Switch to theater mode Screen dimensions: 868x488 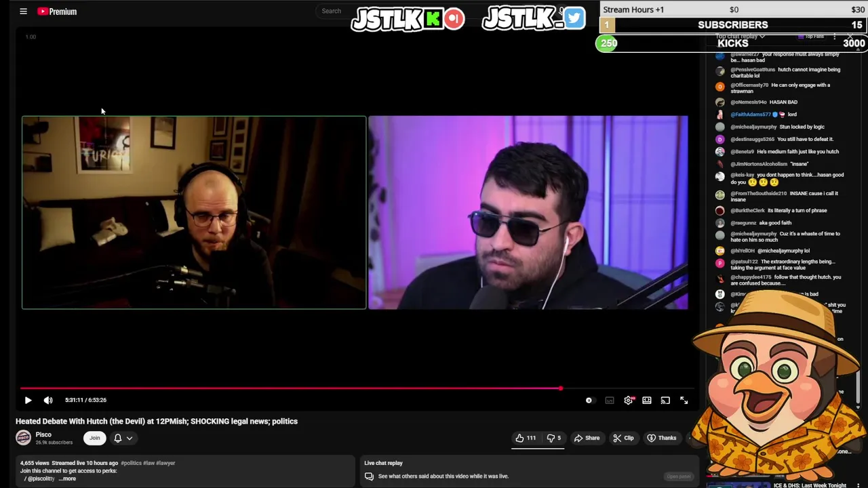(647, 401)
